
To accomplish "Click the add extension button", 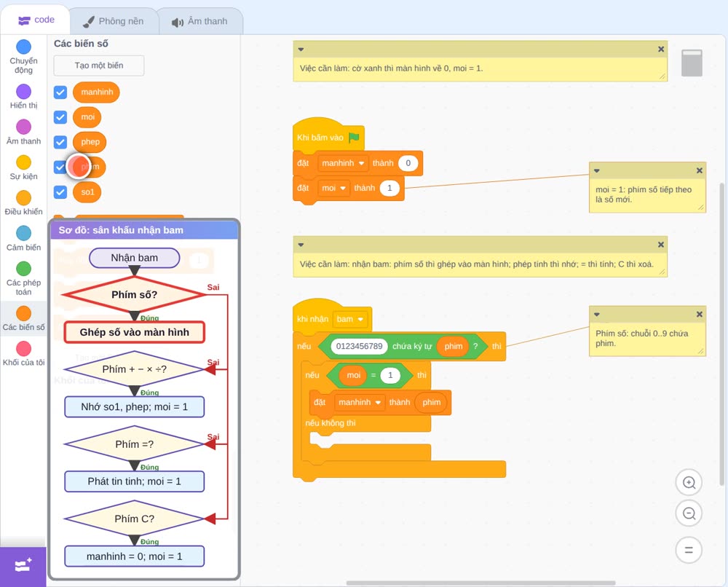I will 23,566.
